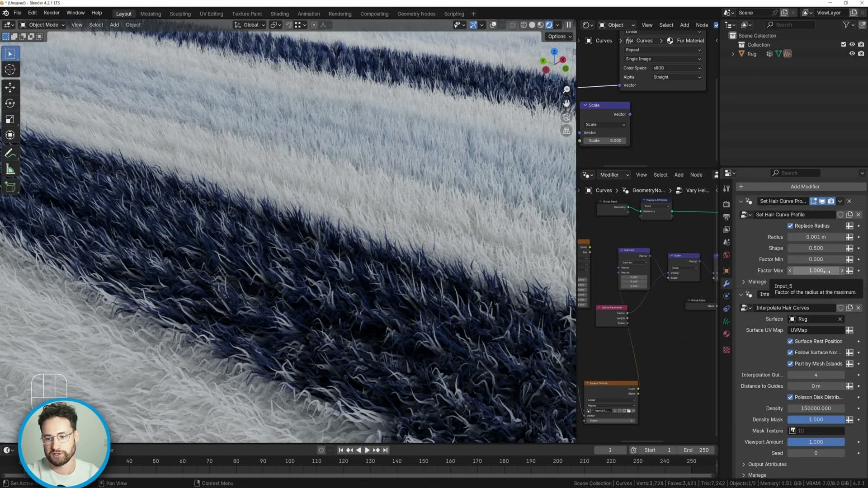Open the Material properties tab

tap(726, 334)
